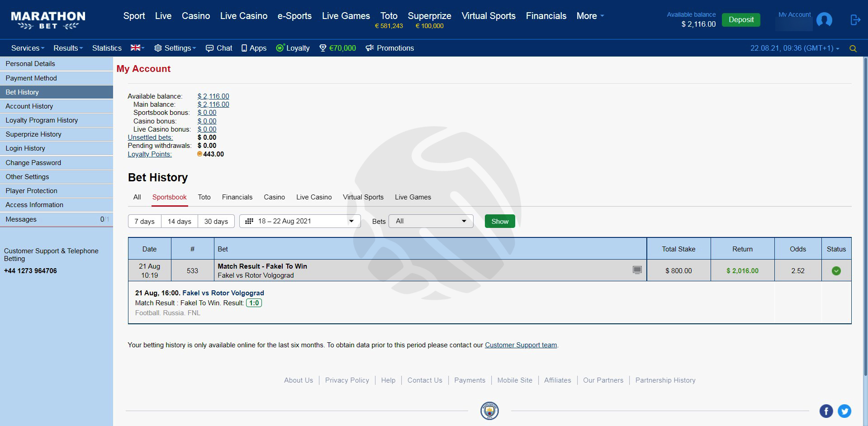Click the Loyalty Points link
Image resolution: width=868 pixels, height=426 pixels.
tap(150, 154)
